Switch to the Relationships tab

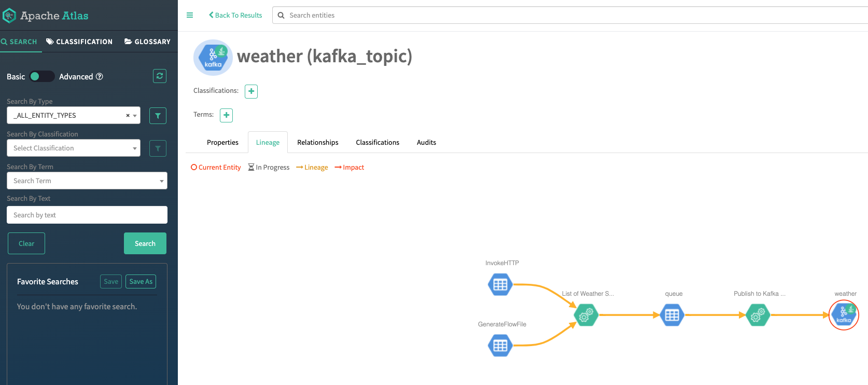(318, 142)
